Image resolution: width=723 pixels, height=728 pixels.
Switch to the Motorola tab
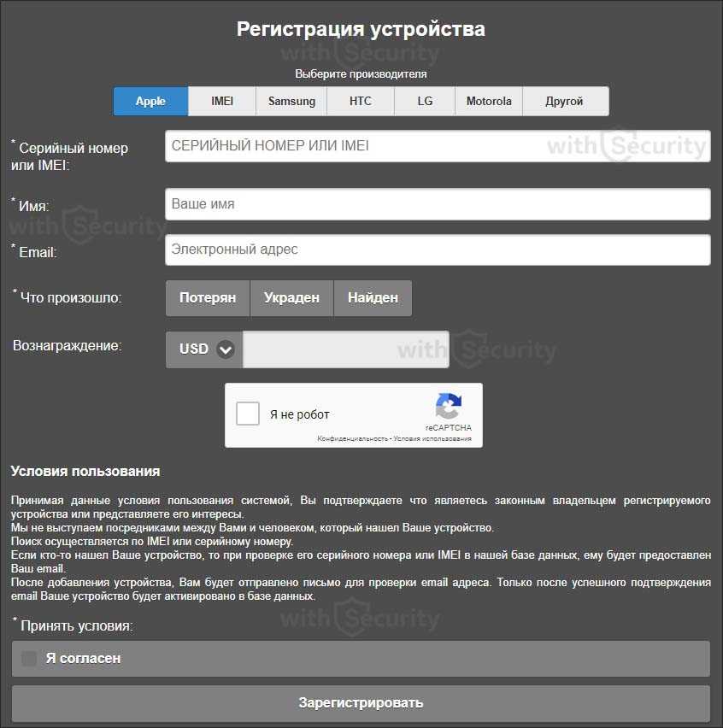[489, 101]
